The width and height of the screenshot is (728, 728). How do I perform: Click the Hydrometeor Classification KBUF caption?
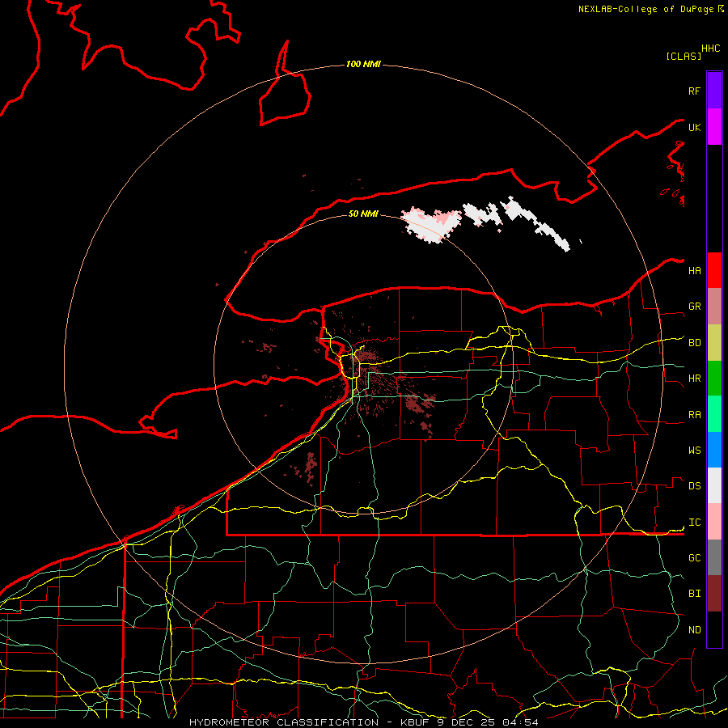[x=364, y=722]
